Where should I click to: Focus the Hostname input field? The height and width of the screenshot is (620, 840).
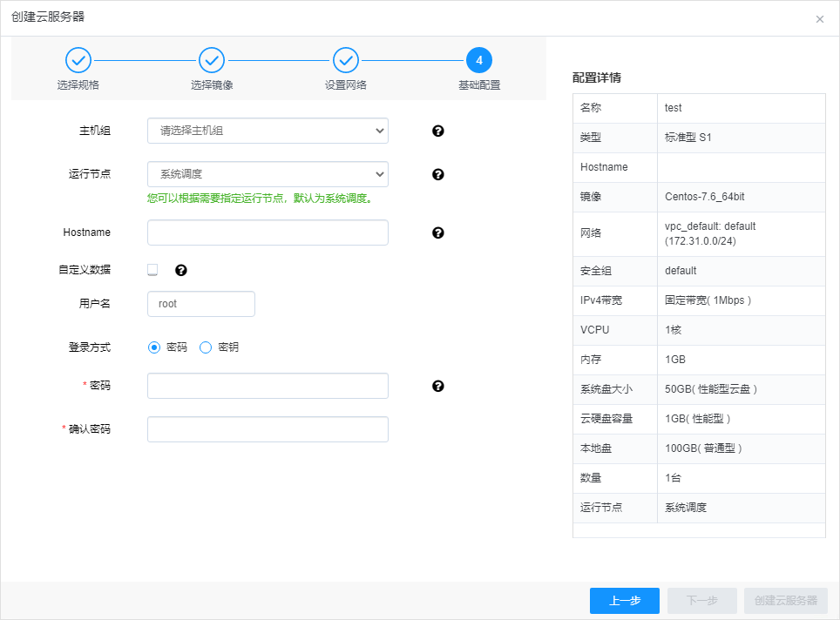point(268,232)
